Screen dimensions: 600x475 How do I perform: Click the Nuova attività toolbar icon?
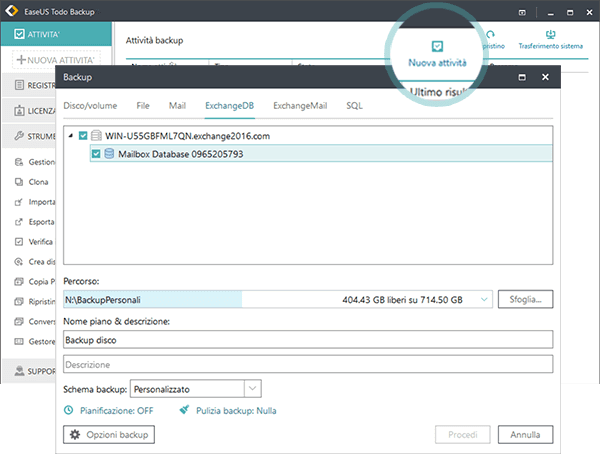pos(437,46)
